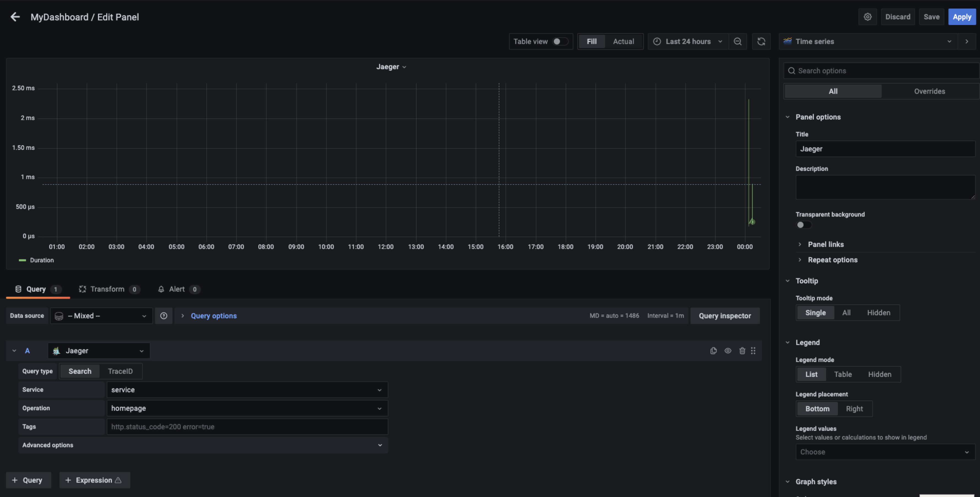Viewport: 980px width, 497px height.
Task: Open the Last 24 hours time picker
Action: click(688, 42)
